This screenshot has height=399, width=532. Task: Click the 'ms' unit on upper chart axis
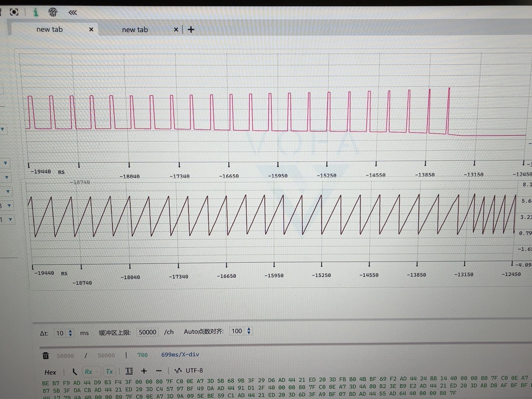61,172
